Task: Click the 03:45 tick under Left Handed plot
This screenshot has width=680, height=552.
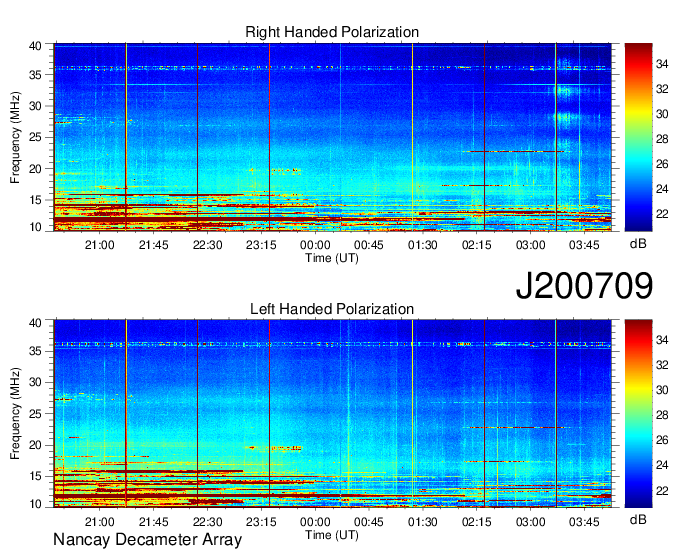Action: coord(584,522)
